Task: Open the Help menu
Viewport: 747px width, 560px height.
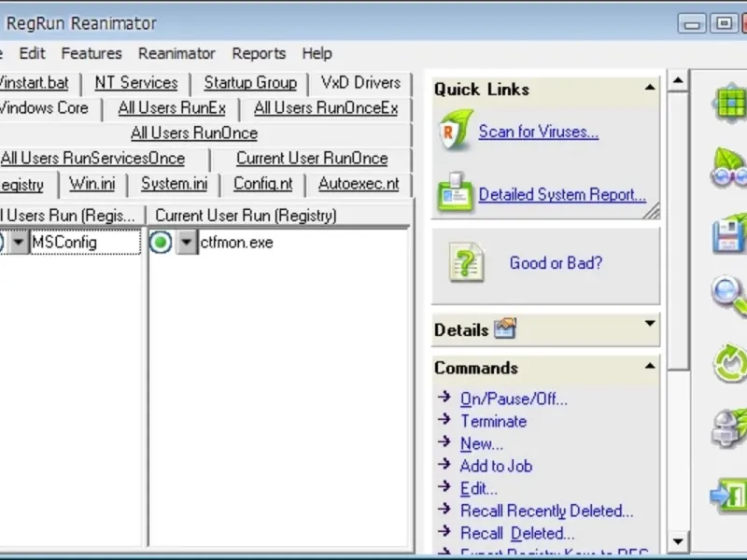Action: click(317, 53)
